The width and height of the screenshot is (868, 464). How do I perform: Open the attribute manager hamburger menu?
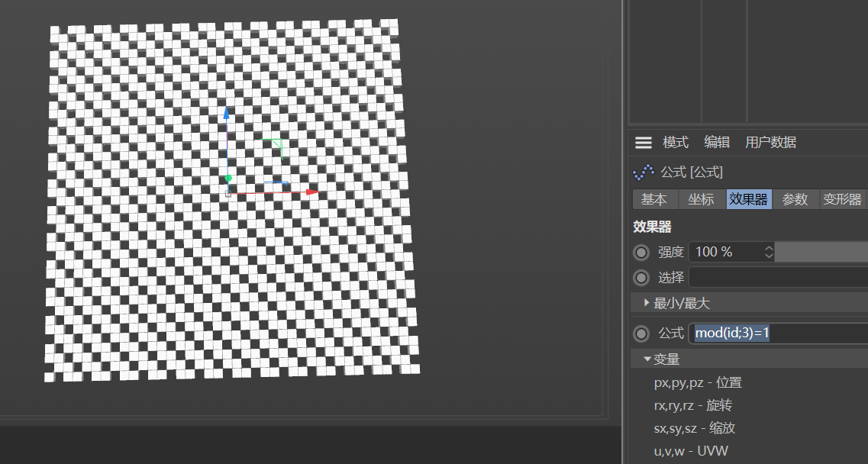coord(643,142)
